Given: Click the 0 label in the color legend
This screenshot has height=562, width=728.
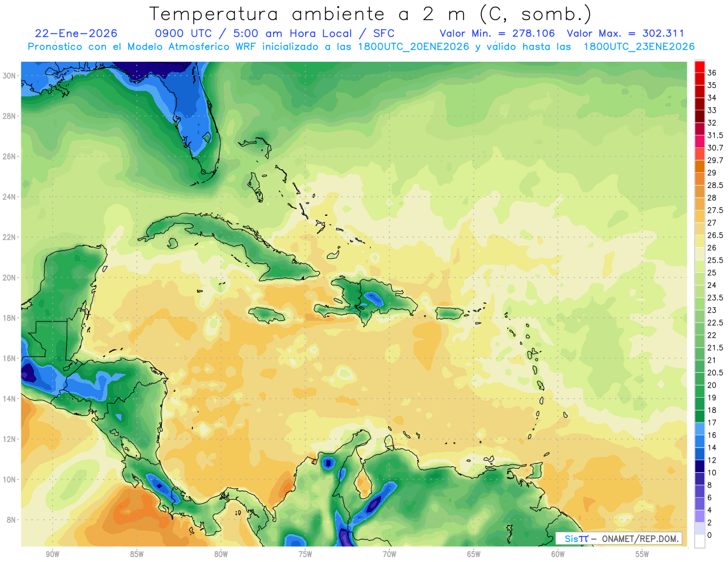Looking at the screenshot, I should 710,535.
